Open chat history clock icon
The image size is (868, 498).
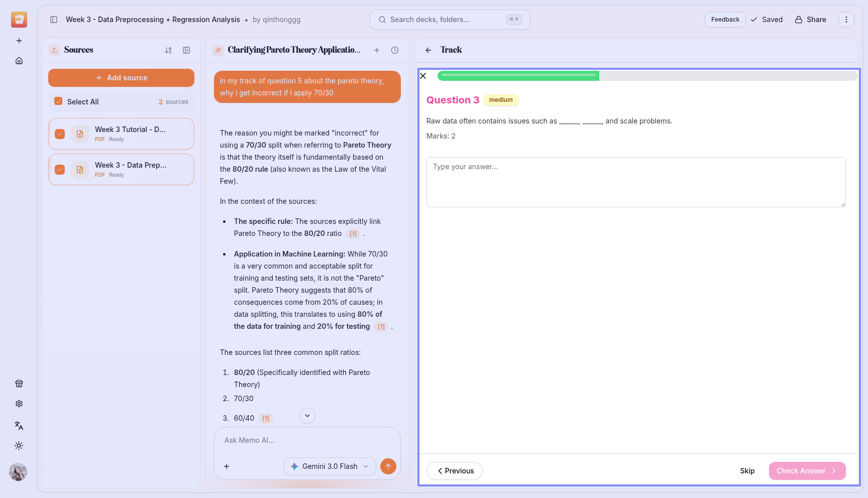pos(395,50)
